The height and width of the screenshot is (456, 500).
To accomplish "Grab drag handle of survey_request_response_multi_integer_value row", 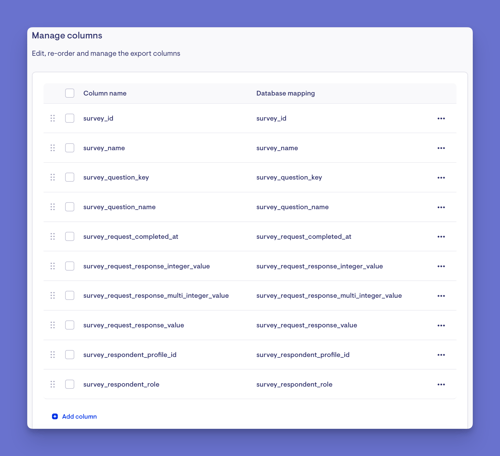I will tap(53, 295).
